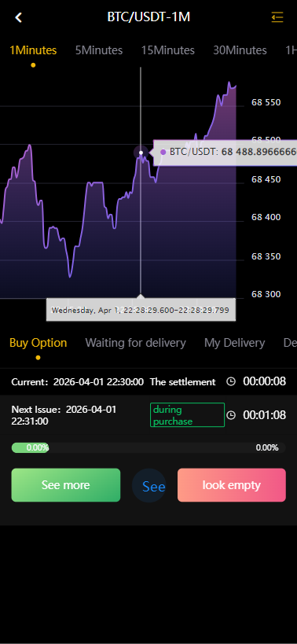297x644 pixels.
Task: Switch to 30Minutes chart interval
Action: click(x=240, y=50)
